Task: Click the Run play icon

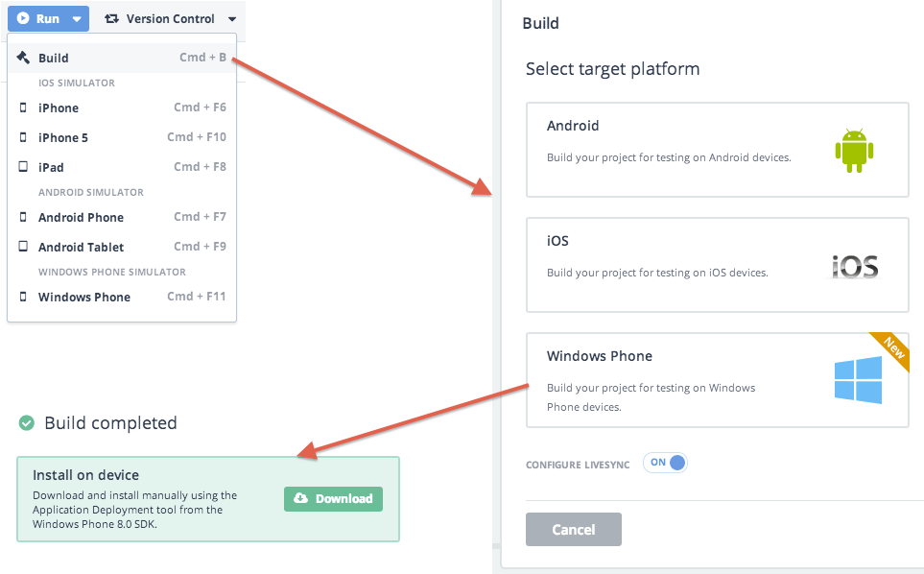Action: click(x=23, y=18)
